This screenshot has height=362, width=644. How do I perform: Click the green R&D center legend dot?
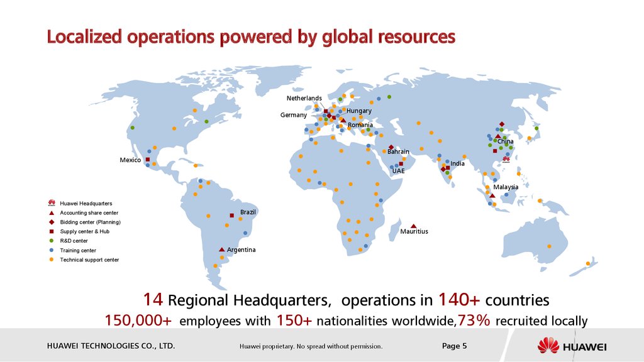(x=52, y=241)
